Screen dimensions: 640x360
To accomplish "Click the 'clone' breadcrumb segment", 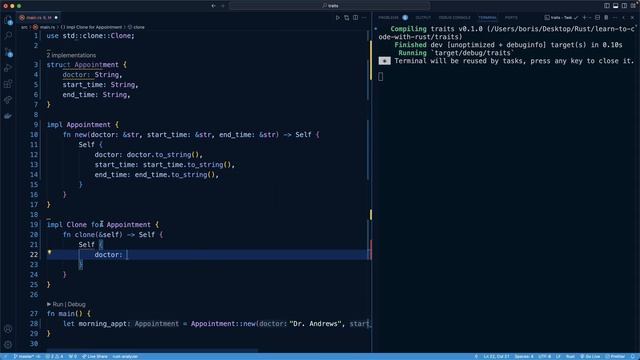I will pyautogui.click(x=136, y=27).
